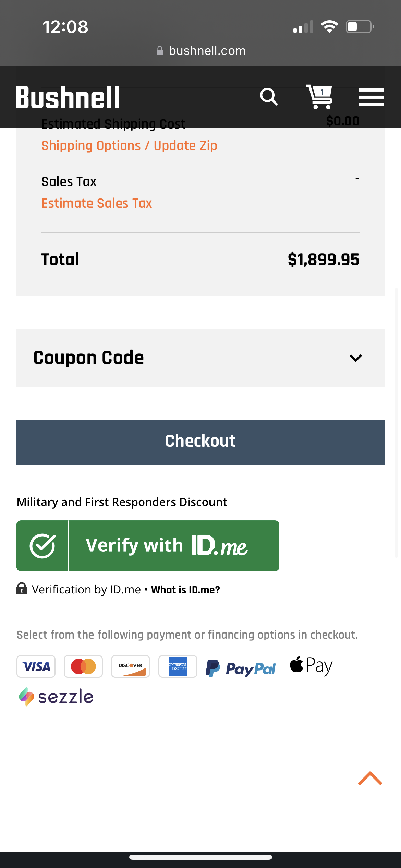The height and width of the screenshot is (868, 401).
Task: Click the American Express icon
Action: (x=178, y=666)
